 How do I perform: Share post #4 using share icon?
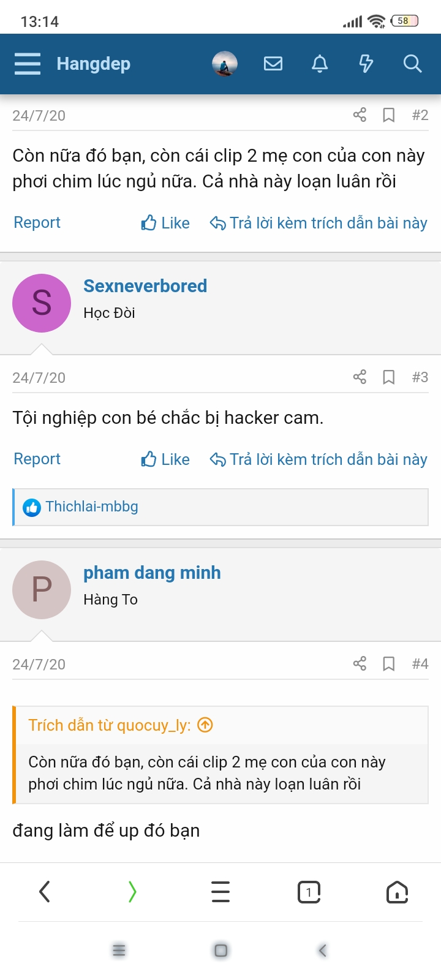pos(360,663)
